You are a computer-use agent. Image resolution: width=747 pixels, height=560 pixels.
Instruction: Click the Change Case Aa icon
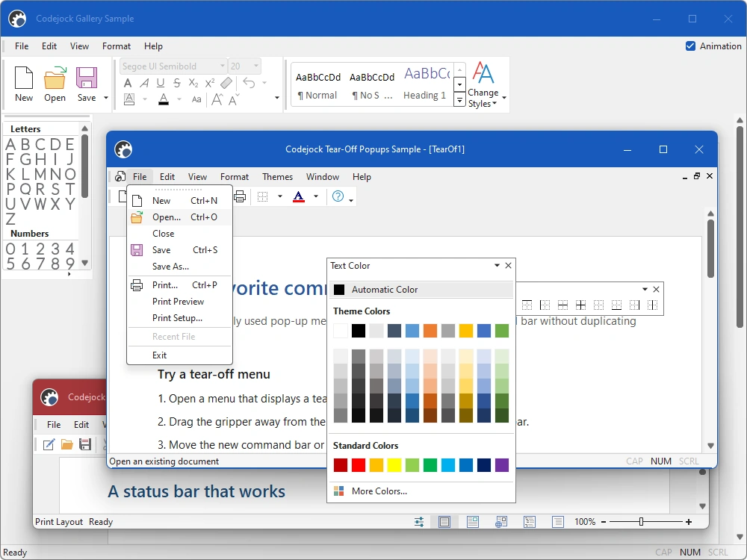pos(196,99)
